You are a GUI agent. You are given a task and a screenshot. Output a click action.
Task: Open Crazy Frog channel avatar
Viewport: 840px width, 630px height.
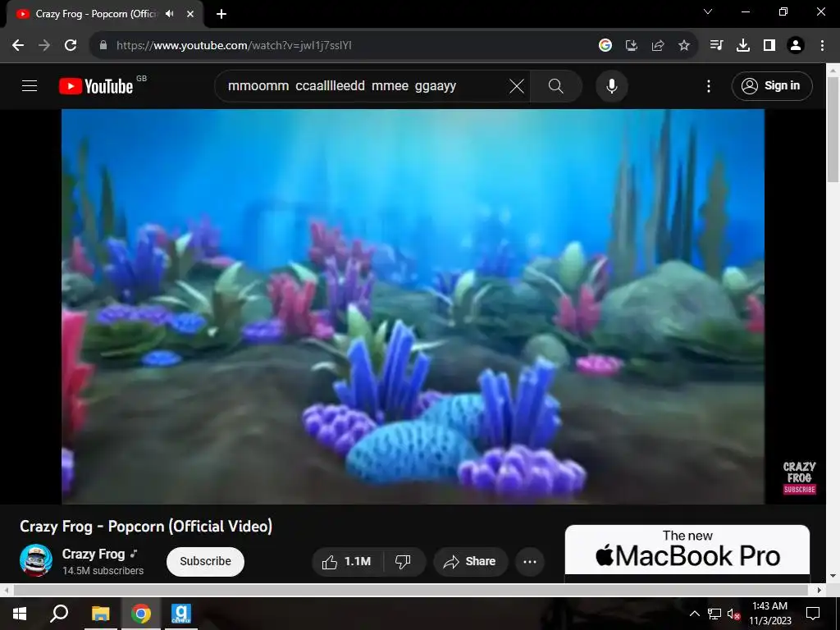coord(36,560)
